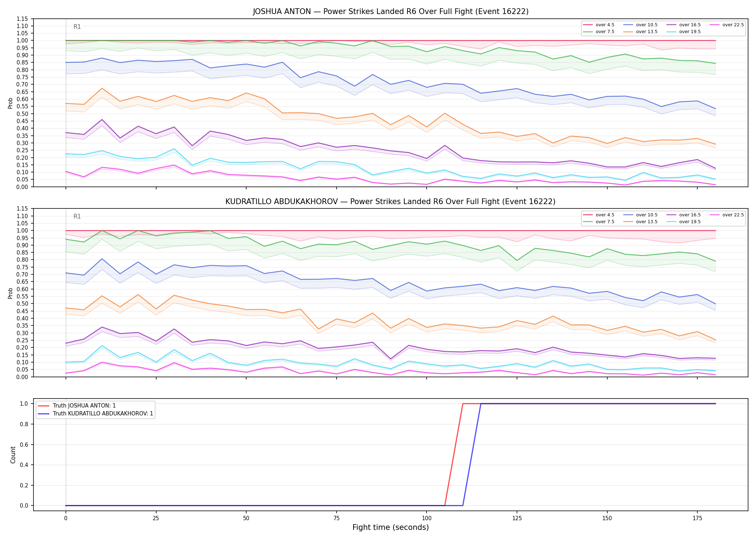
Task: Click the R1 round marker in Joshua Anton chart
Action: point(77,27)
